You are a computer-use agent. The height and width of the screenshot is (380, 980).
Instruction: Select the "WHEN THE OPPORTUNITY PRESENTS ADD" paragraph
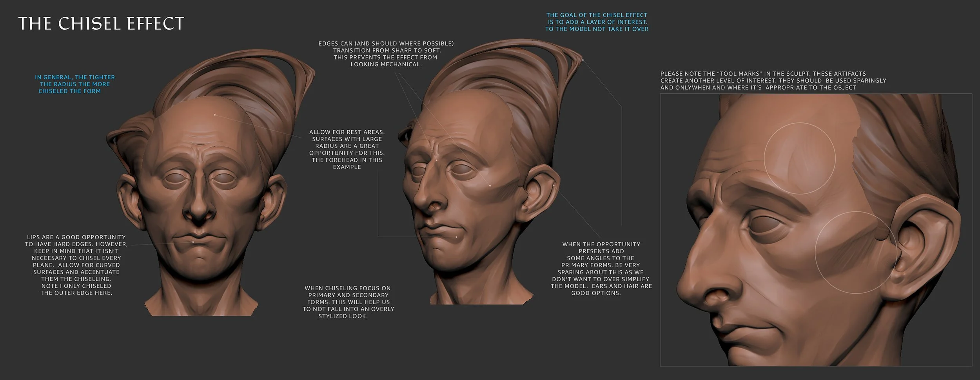pos(601,269)
